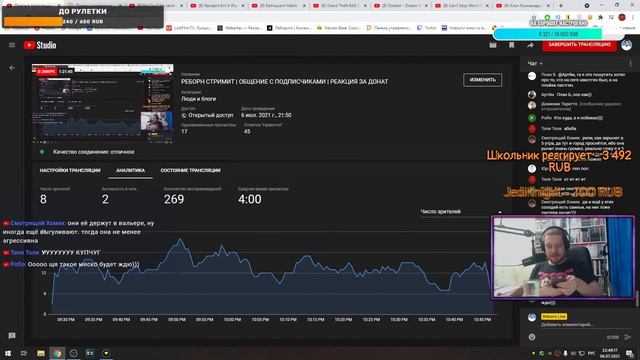Click the 269 playbacks stat

point(174,199)
